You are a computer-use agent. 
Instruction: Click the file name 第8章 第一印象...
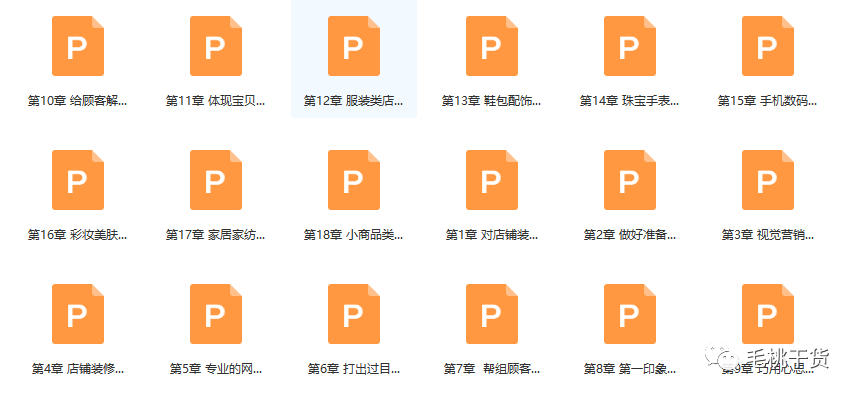point(630,369)
